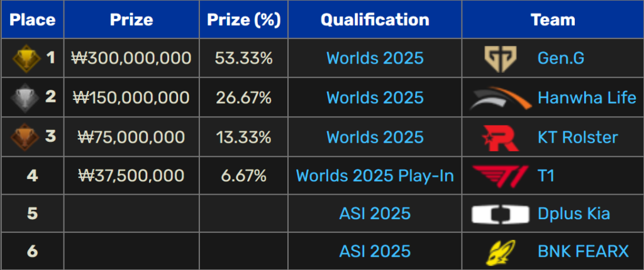
Task: Open the Hanwha Life team link
Action: point(587,98)
